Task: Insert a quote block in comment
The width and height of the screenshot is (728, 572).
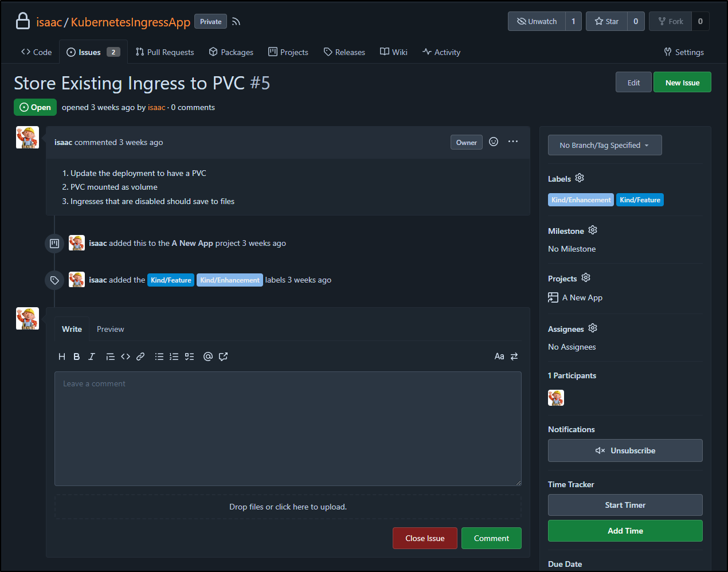Action: coord(110,356)
